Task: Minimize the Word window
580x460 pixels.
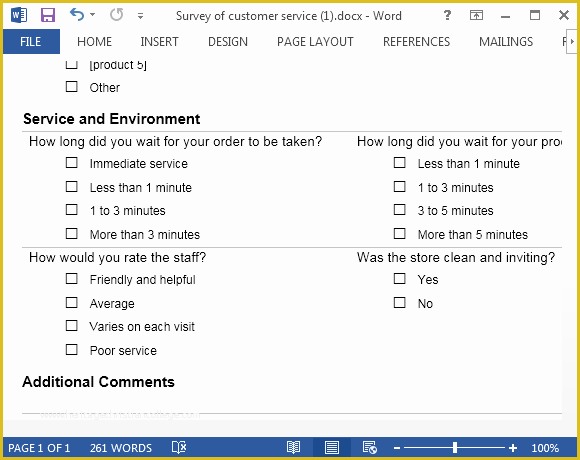Action: [x=505, y=16]
